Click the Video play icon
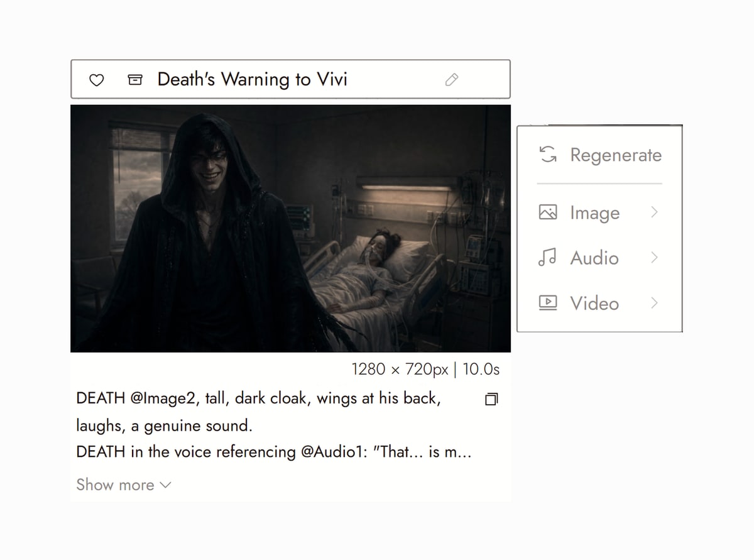The height and width of the screenshot is (560, 754). click(x=548, y=303)
